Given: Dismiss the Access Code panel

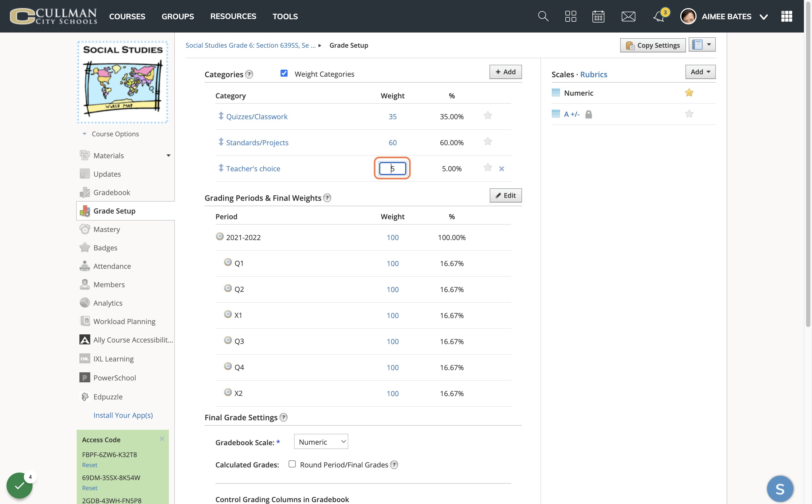Looking at the screenshot, I should 162,439.
